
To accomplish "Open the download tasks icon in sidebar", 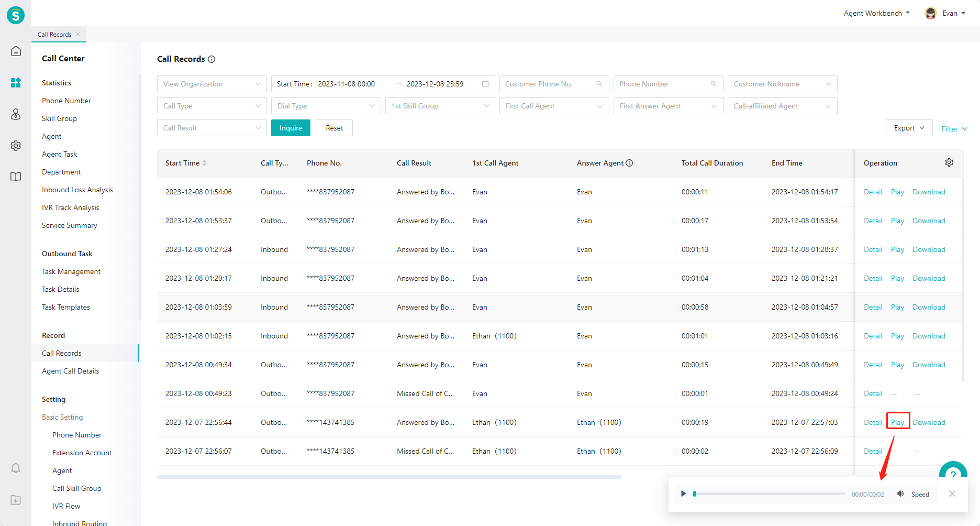I will click(x=16, y=500).
